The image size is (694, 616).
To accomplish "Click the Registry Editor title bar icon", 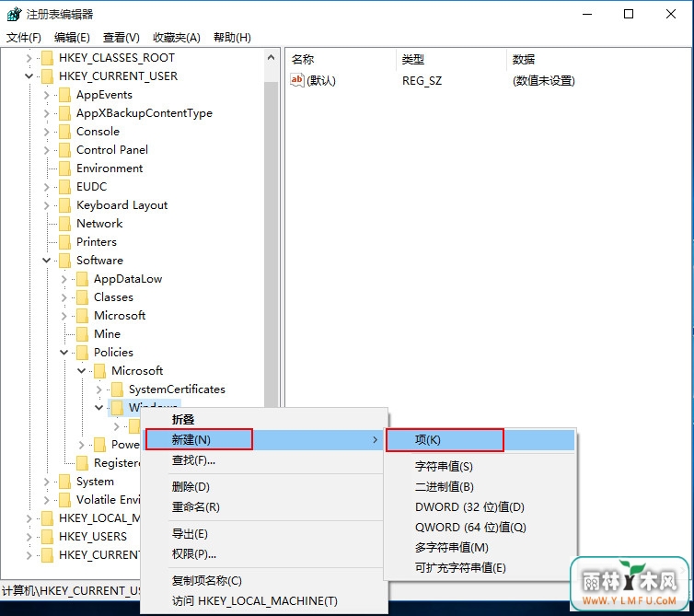I will point(14,14).
